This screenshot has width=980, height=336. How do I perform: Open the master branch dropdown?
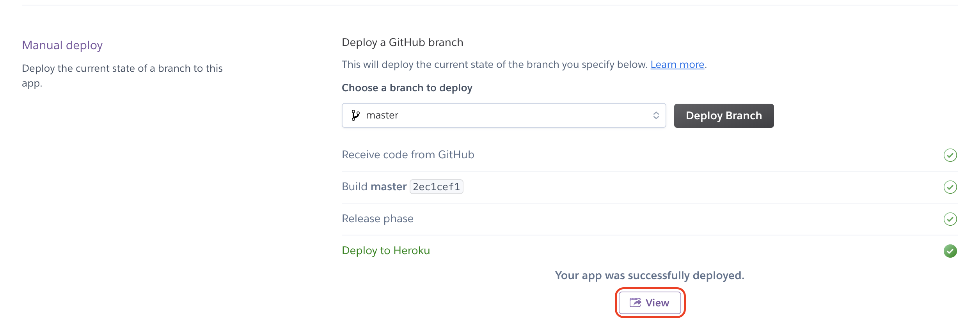click(504, 115)
